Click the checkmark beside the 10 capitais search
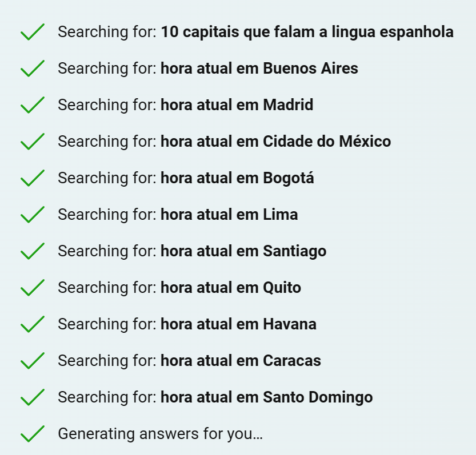476x455 pixels. (33, 33)
